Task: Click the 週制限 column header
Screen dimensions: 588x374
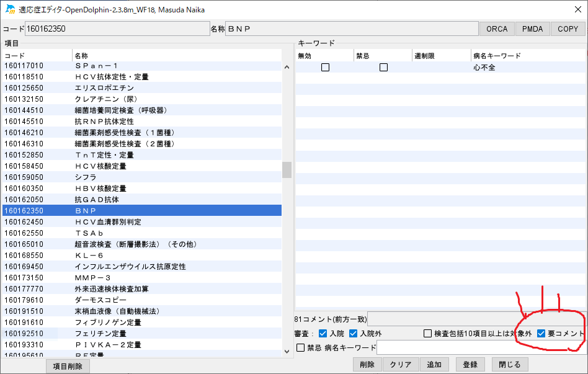Action: pos(442,56)
